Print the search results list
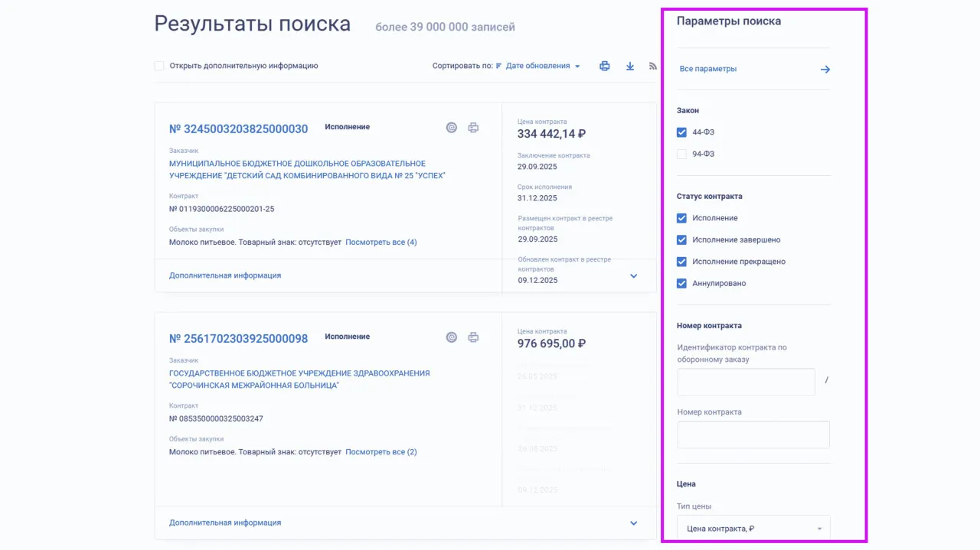Image resolution: width=980 pixels, height=550 pixels. point(605,66)
